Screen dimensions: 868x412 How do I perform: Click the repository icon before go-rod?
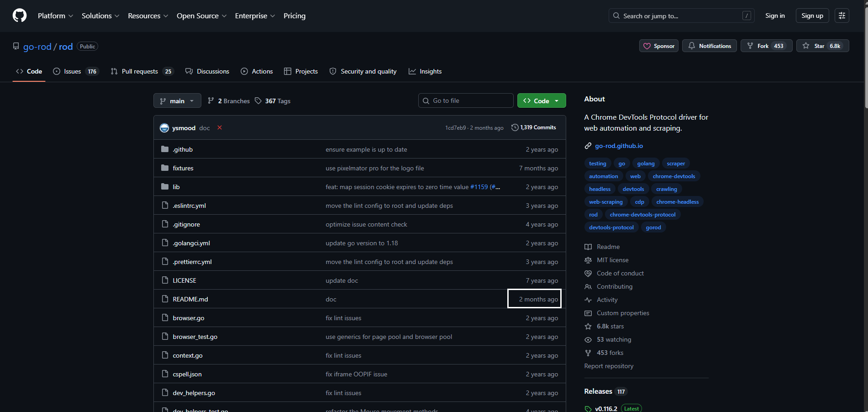16,46
